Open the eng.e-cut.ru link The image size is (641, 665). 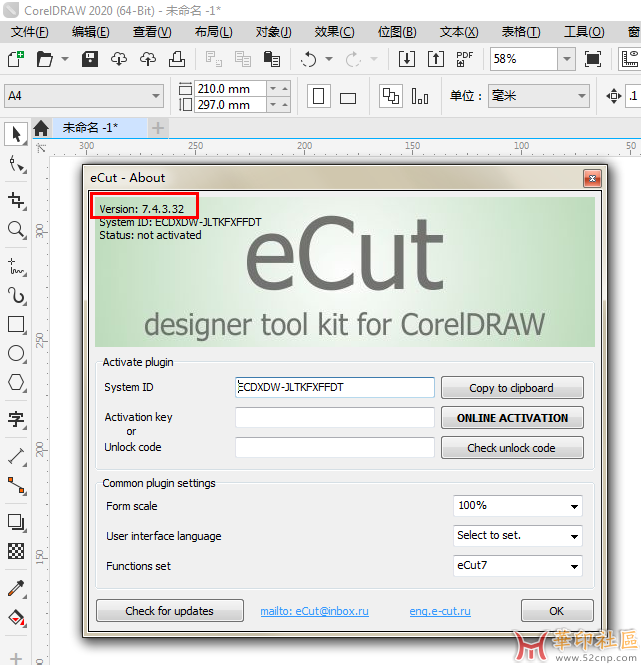click(440, 611)
